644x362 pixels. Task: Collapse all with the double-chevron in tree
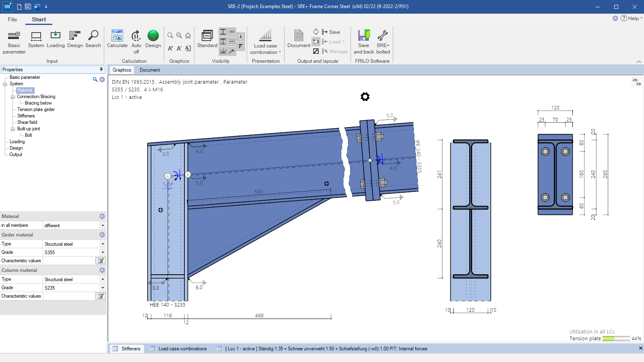(102, 79)
